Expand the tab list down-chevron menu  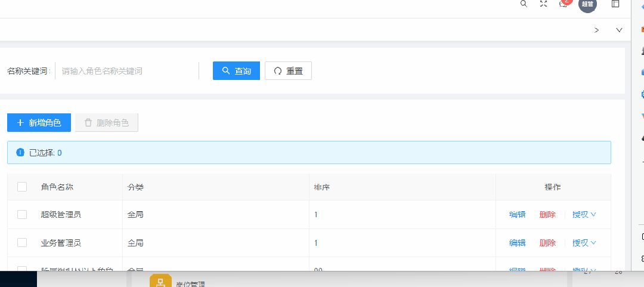tap(619, 30)
